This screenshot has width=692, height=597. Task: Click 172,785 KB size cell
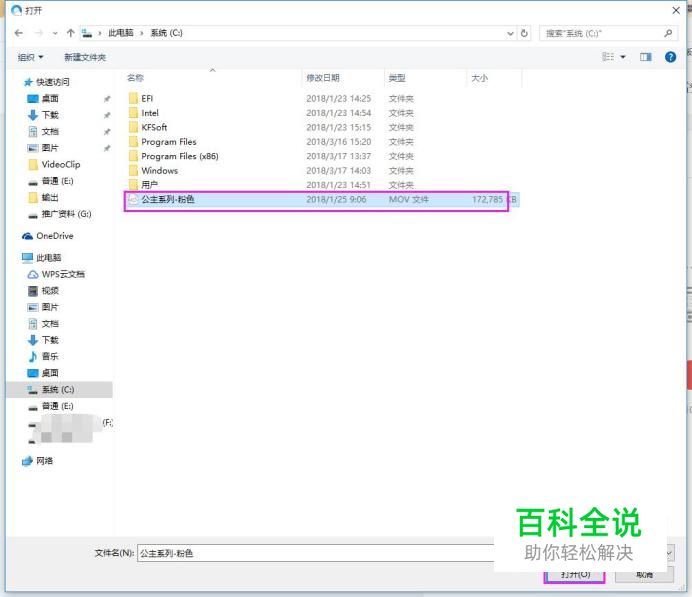tap(494, 199)
